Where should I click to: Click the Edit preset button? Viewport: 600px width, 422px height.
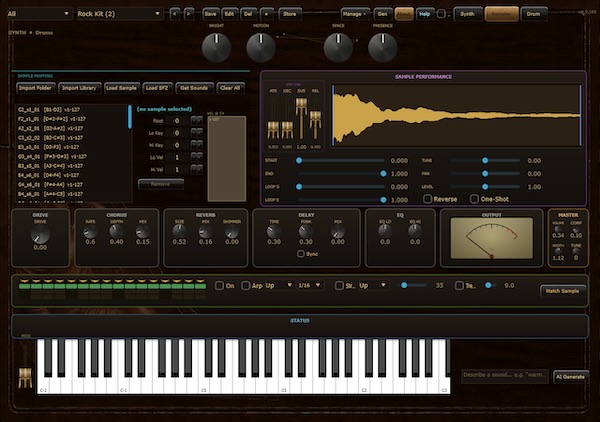229,14
